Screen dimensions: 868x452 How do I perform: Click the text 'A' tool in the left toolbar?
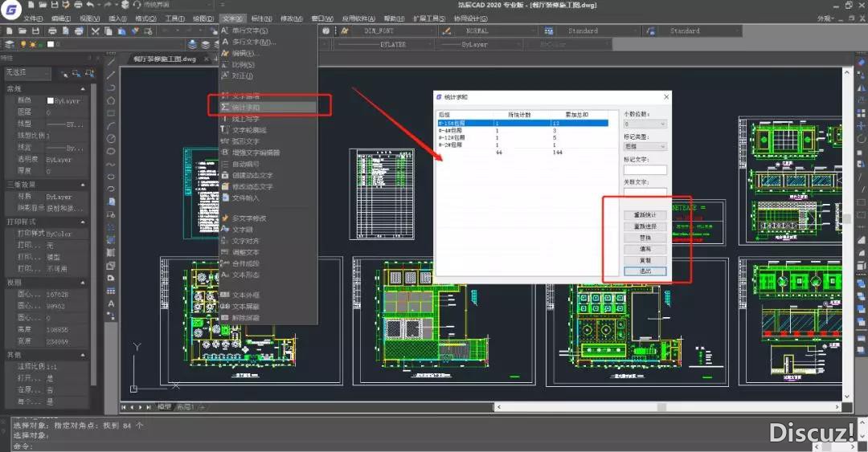tap(111, 303)
